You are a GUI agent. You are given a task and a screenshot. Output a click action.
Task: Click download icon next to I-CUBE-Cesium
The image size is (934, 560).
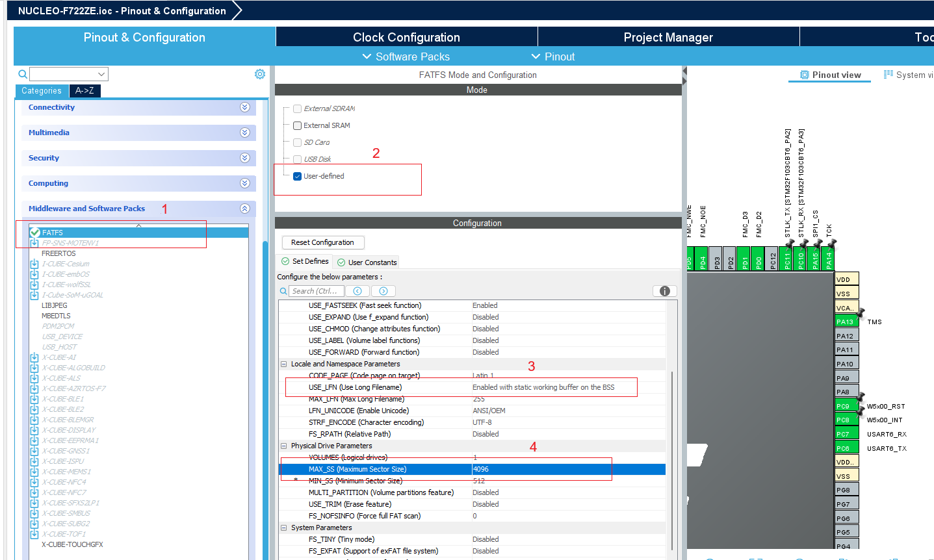[x=34, y=264]
